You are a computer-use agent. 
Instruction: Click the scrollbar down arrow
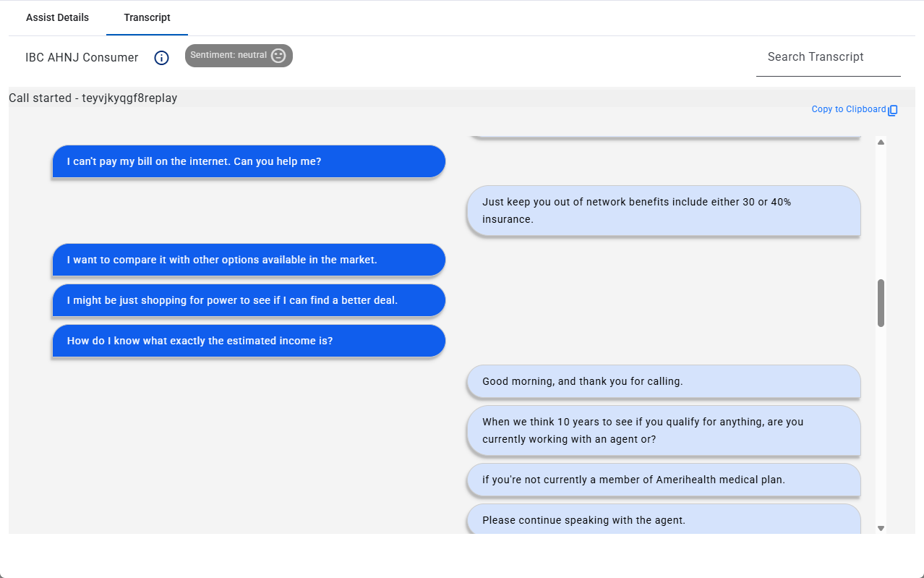pyautogui.click(x=881, y=529)
